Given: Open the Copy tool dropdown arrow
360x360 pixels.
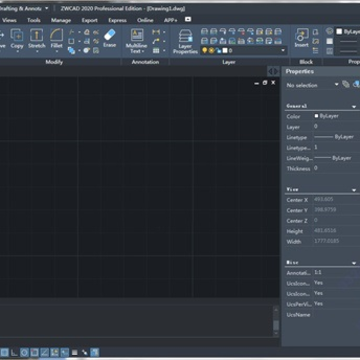Looking at the screenshot, I should click(17, 51).
